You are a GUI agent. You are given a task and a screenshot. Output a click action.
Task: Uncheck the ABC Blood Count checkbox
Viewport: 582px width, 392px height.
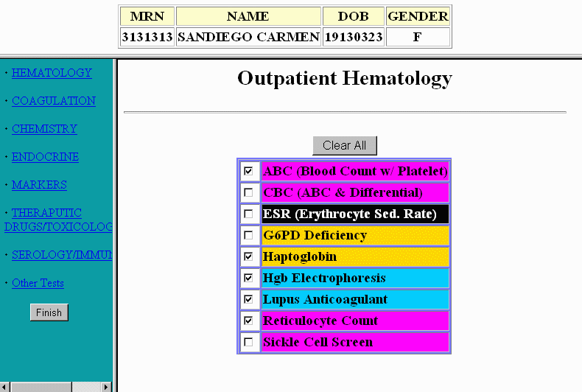(248, 171)
